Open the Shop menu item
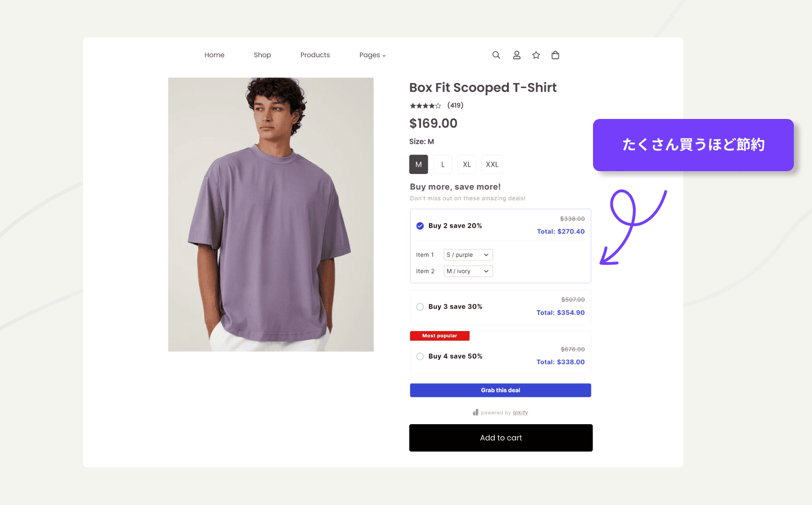The height and width of the screenshot is (505, 812). [x=262, y=55]
